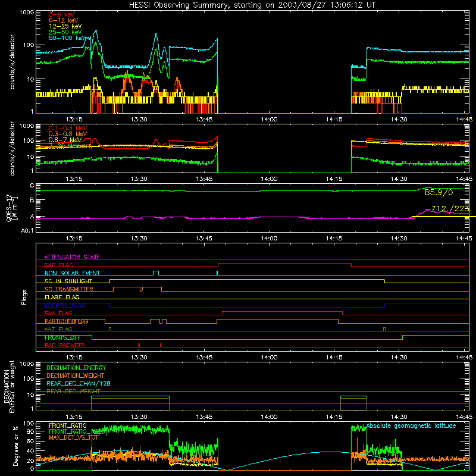476x476 pixels.
Task: Select the REAR_DEC_WEIGHT legend label
Action: (x=73, y=392)
